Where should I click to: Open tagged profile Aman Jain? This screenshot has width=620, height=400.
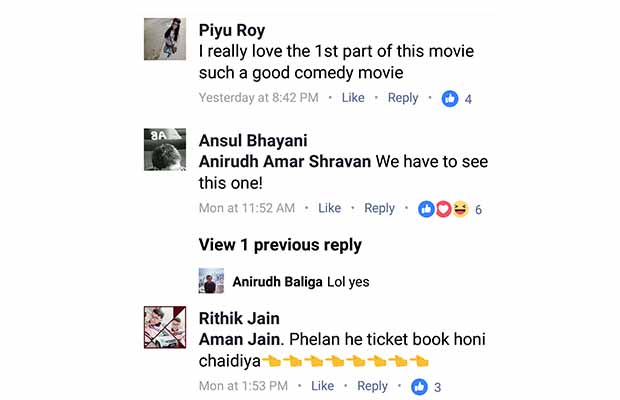(x=240, y=339)
